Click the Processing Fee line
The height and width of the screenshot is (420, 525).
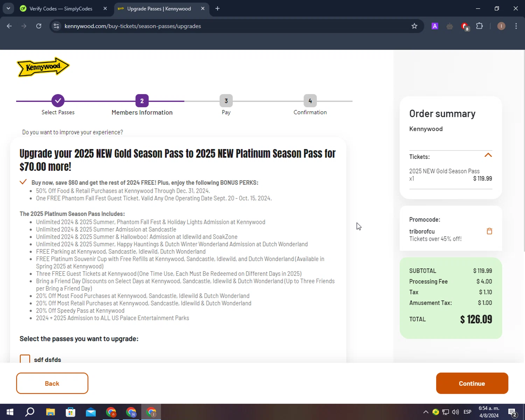click(450, 281)
